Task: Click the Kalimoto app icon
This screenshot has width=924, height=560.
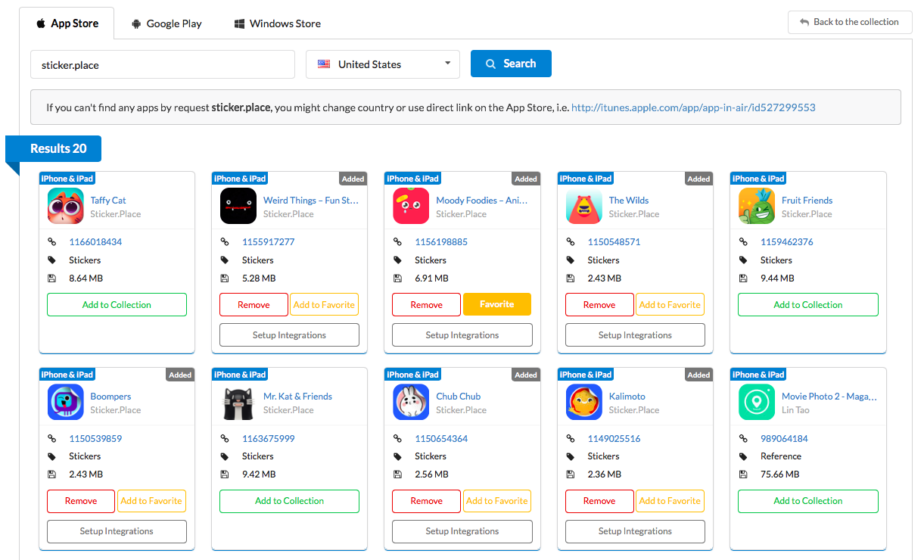Action: coord(584,403)
